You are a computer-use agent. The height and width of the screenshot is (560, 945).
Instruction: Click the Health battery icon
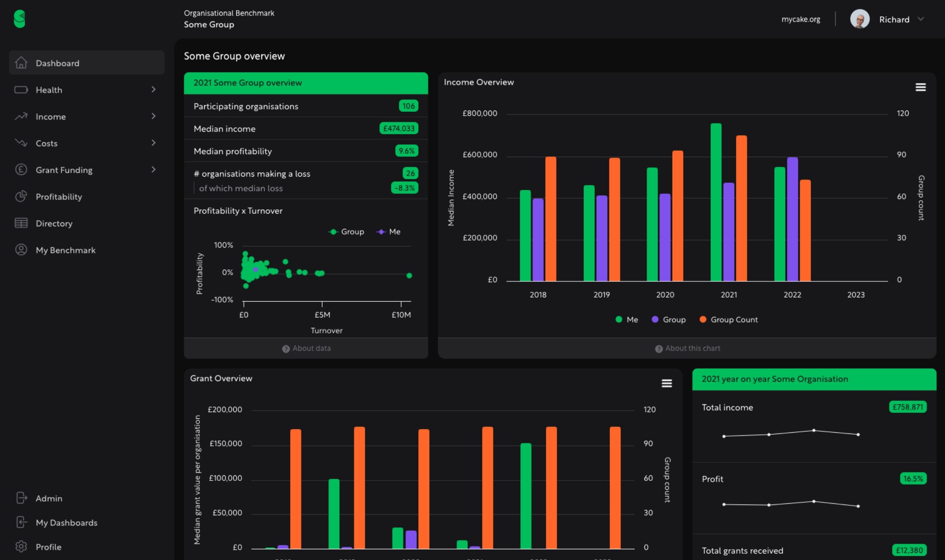tap(21, 90)
